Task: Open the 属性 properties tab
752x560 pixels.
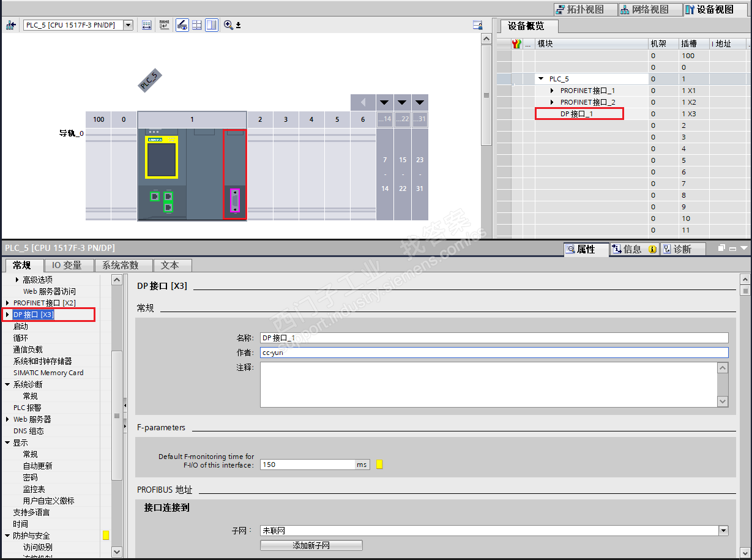Action: (x=585, y=249)
